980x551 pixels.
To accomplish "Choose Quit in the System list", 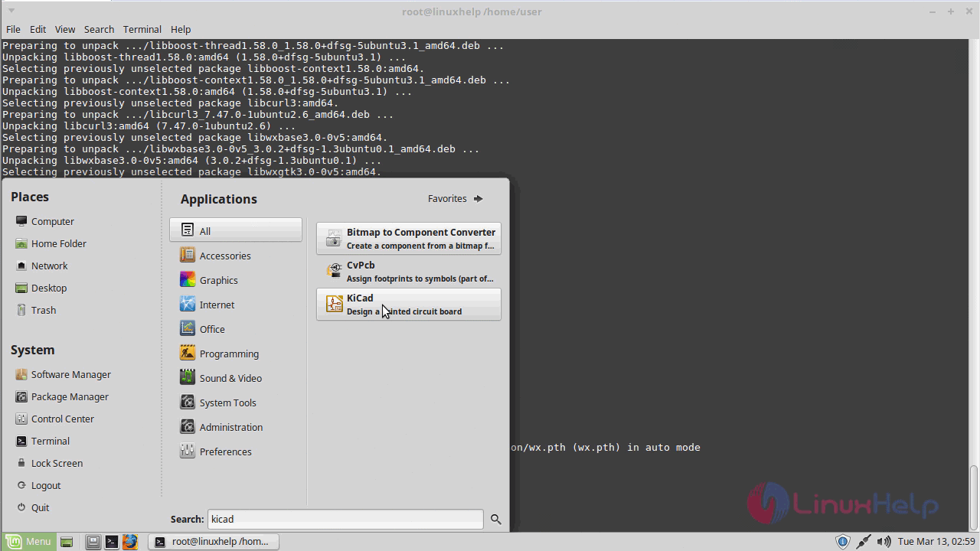I will click(32, 507).
